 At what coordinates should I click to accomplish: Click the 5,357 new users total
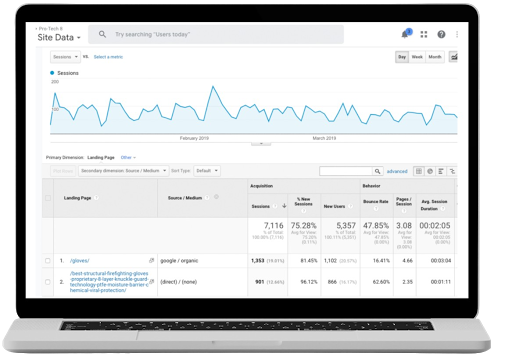point(346,226)
